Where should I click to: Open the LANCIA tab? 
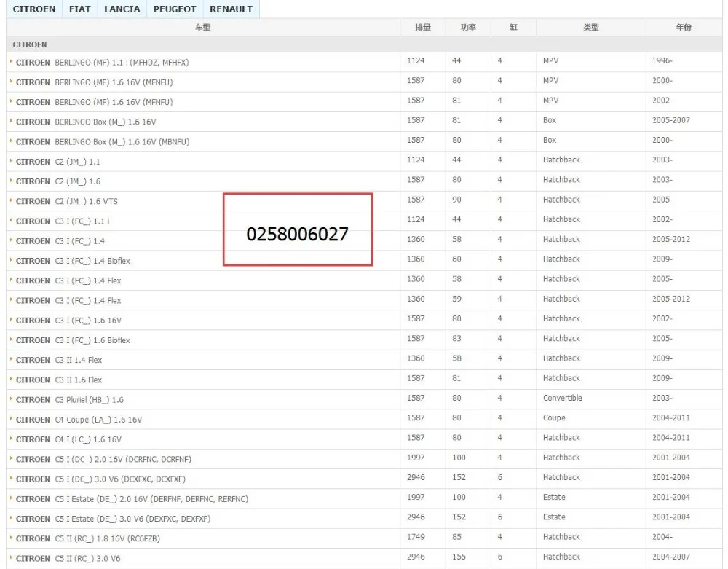pyautogui.click(x=122, y=9)
